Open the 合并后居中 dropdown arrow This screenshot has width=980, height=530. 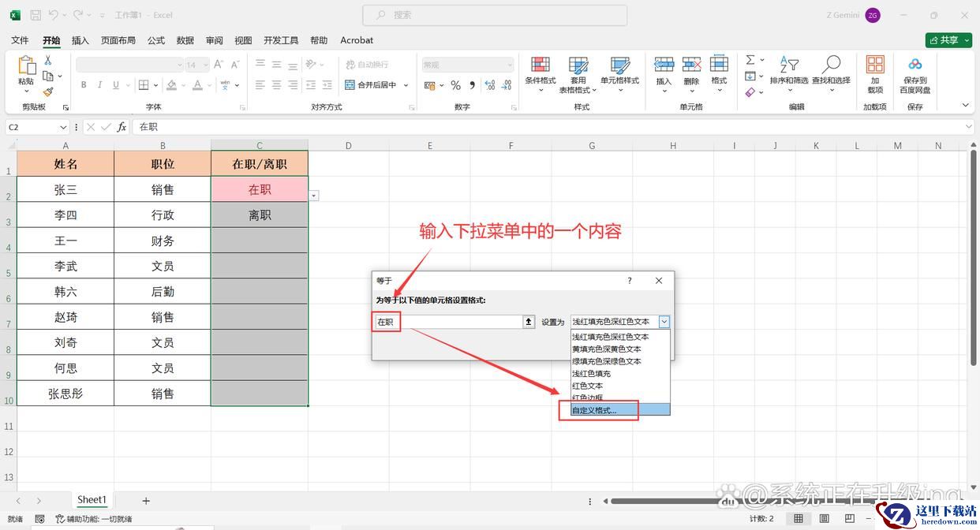[406, 85]
